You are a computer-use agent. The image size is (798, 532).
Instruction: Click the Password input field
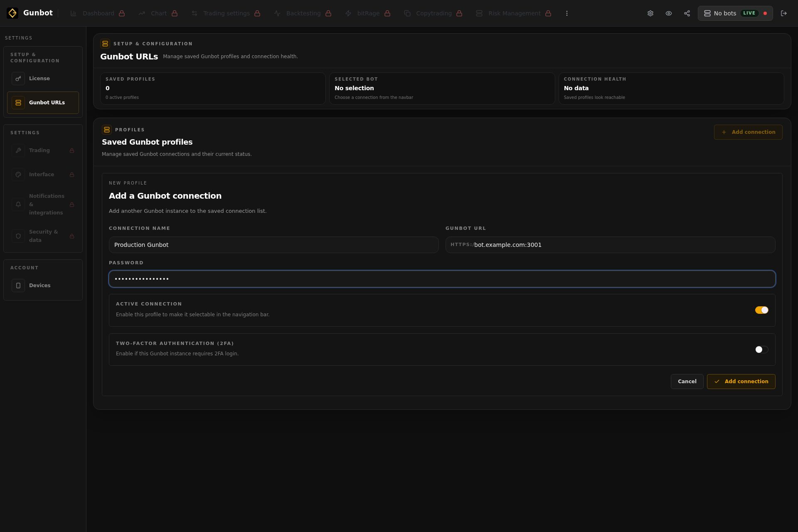tap(442, 279)
